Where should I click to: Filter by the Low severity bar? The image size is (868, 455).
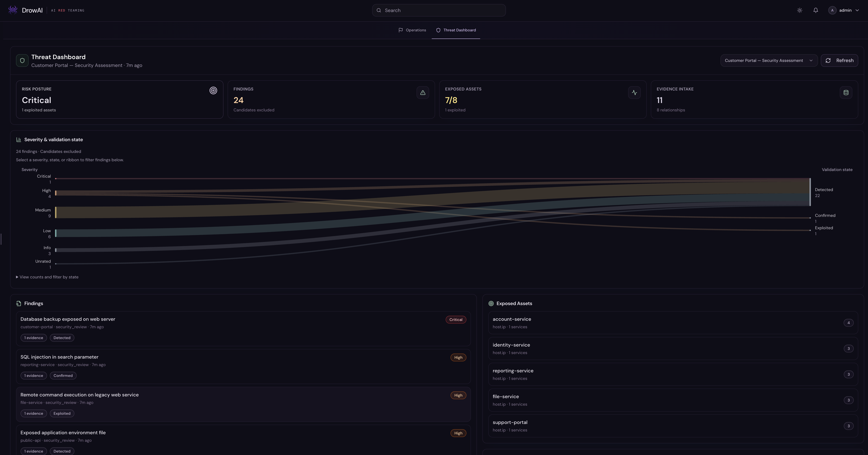[56, 233]
